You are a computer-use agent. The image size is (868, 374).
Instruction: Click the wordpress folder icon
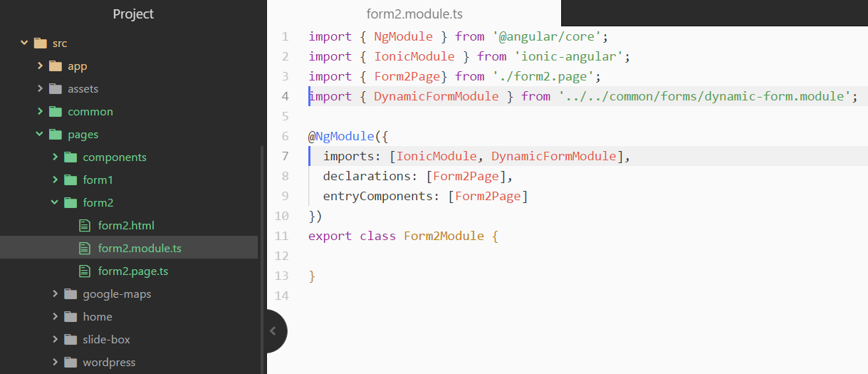pyautogui.click(x=70, y=363)
